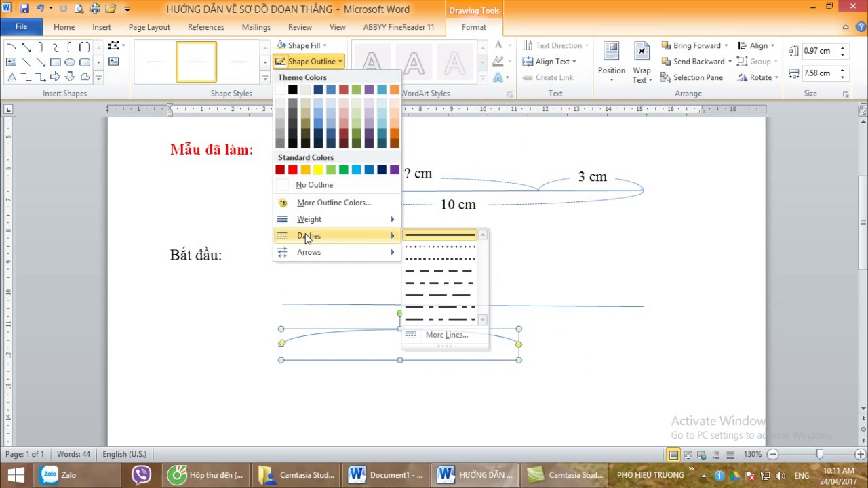
Task: Choose the Long Dash Dot dash style
Action: click(440, 307)
